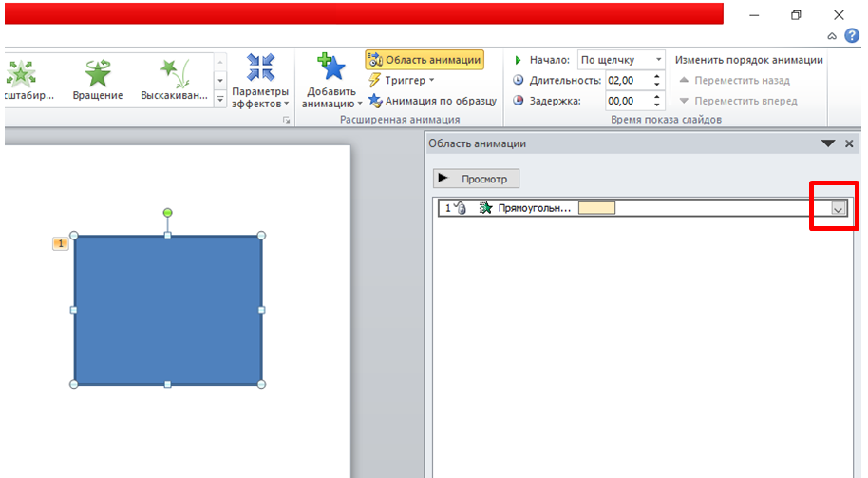The image size is (868, 478).
Task: Minimize the PowerPoint window
Action: [754, 15]
